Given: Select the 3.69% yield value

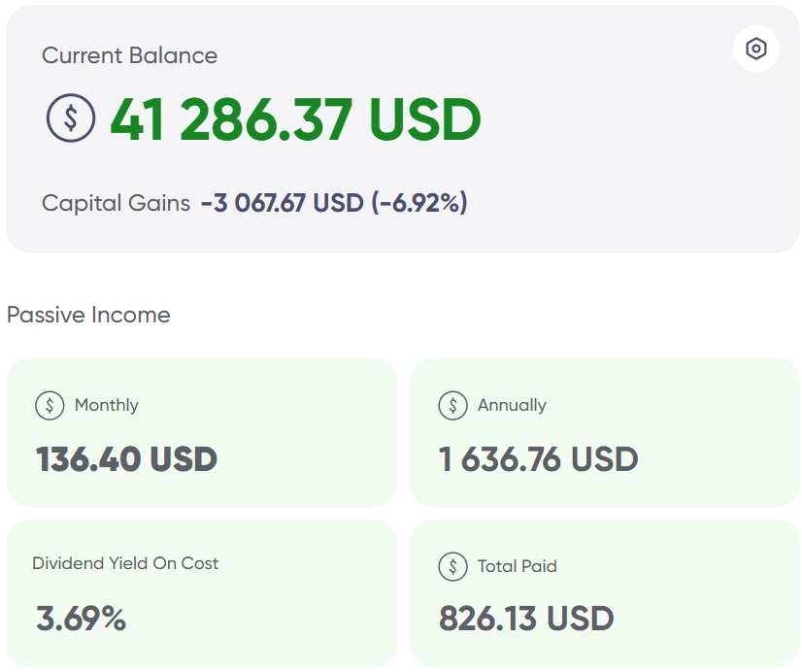Looking at the screenshot, I should pos(81,619).
